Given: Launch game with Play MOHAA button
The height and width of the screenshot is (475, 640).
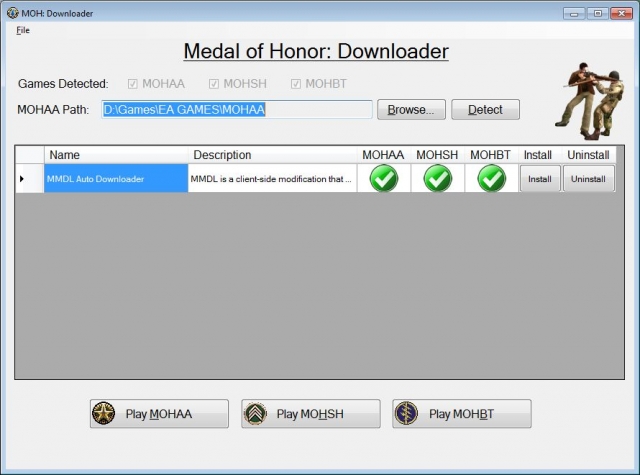Looking at the screenshot, I should point(159,413).
